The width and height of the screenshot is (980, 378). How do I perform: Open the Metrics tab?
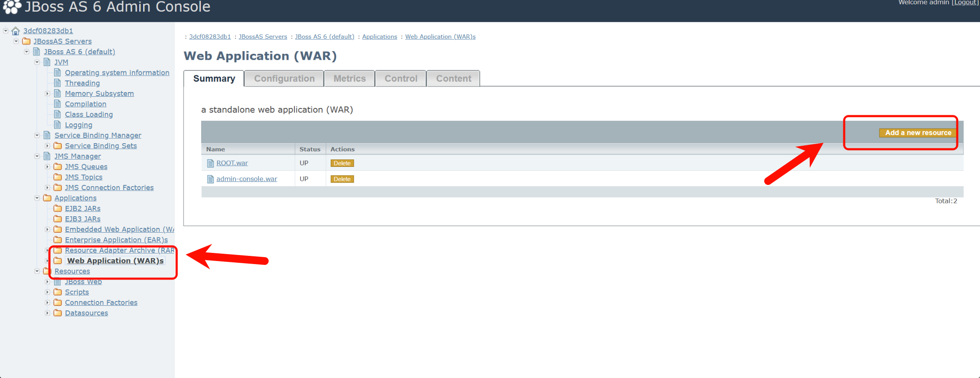(349, 79)
